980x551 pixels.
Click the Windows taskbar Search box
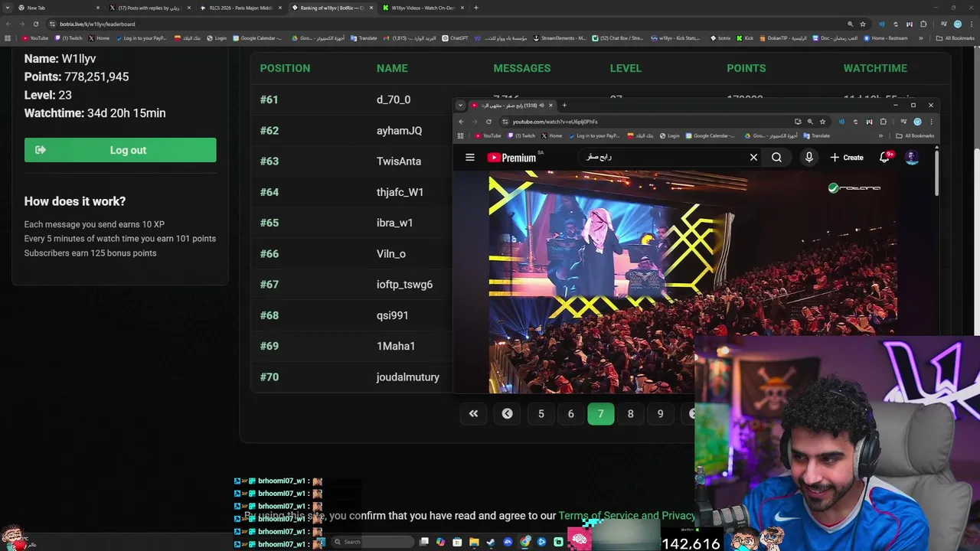coord(371,542)
